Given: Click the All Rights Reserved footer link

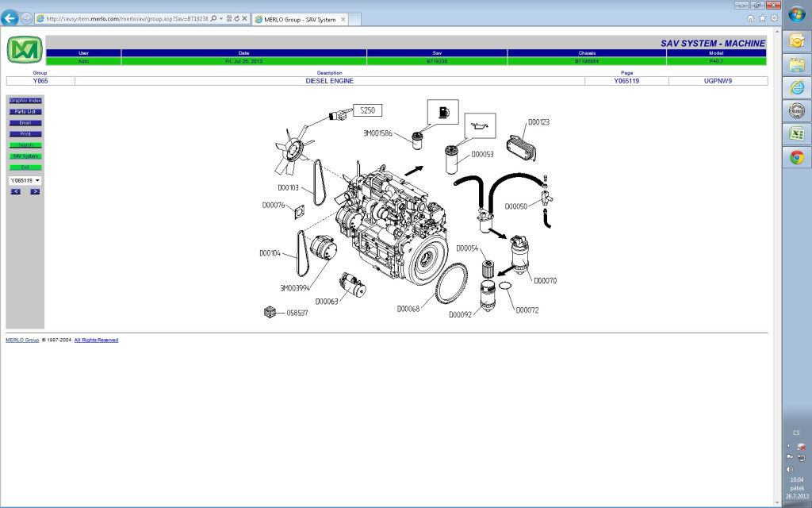Looking at the screenshot, I should click(96, 340).
